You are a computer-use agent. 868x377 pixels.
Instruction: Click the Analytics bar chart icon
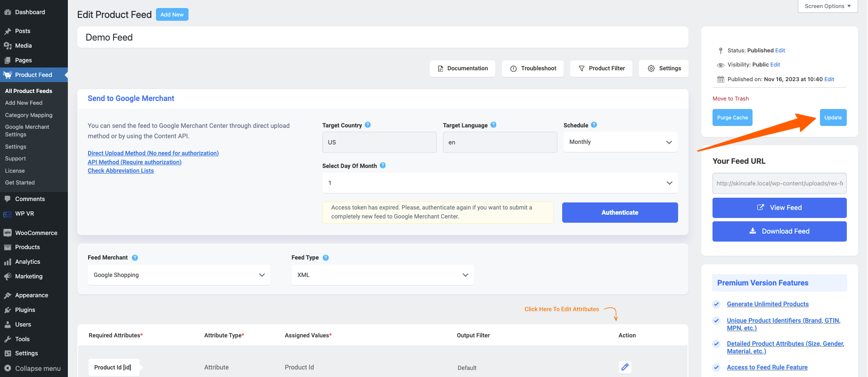8,262
